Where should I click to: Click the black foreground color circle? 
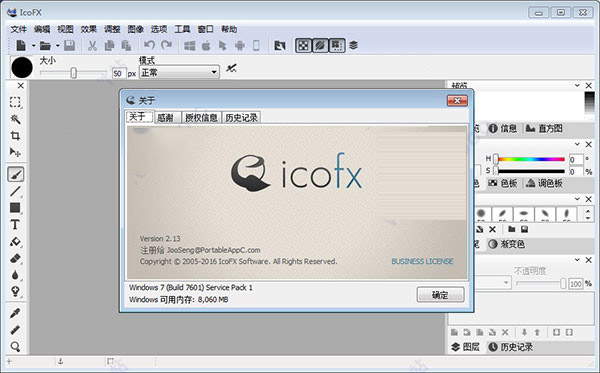(22, 68)
